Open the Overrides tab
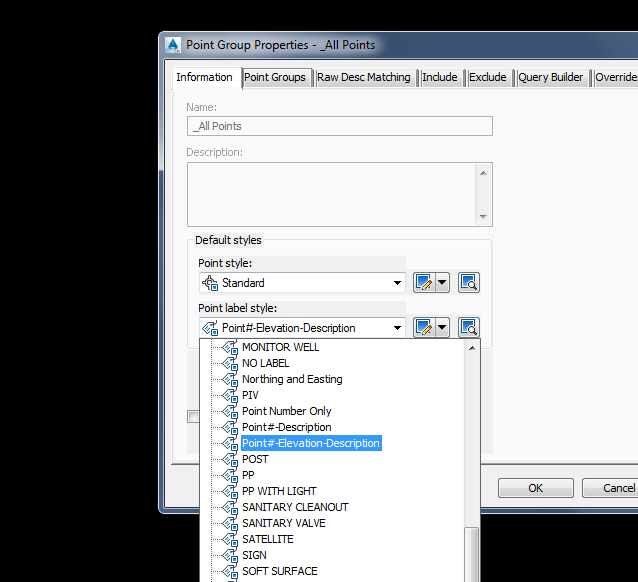The height and width of the screenshot is (582, 638). coord(615,77)
